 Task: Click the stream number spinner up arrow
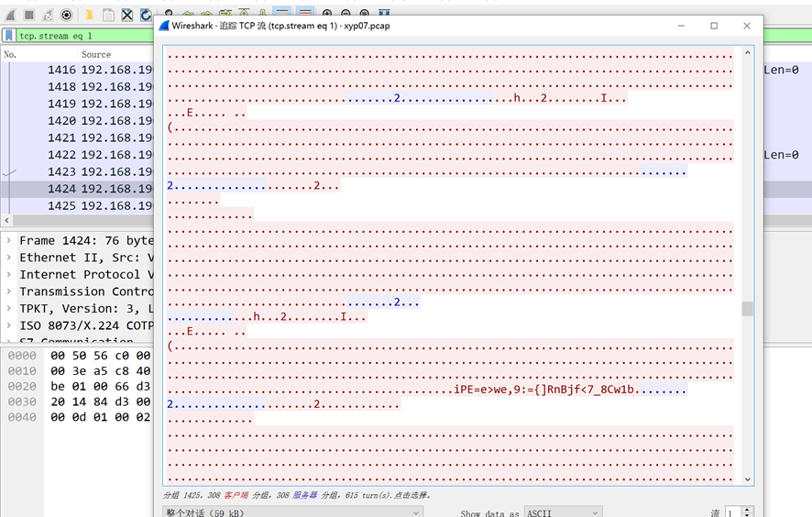click(749, 510)
